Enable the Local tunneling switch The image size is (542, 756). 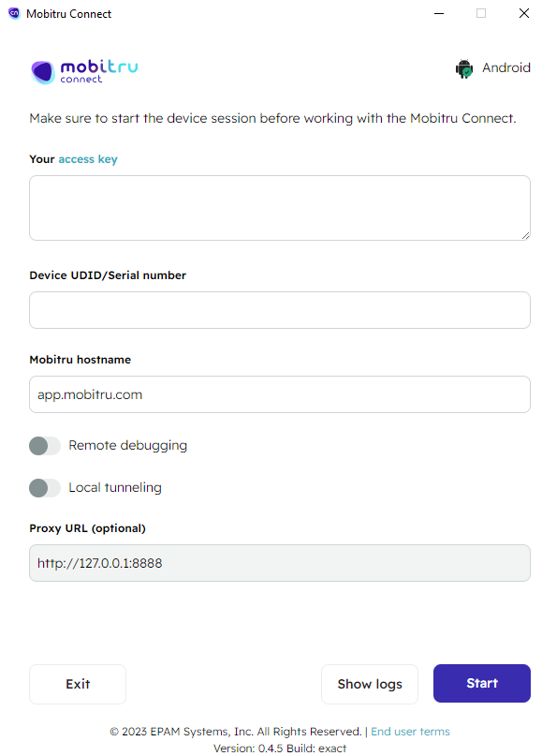(x=45, y=488)
